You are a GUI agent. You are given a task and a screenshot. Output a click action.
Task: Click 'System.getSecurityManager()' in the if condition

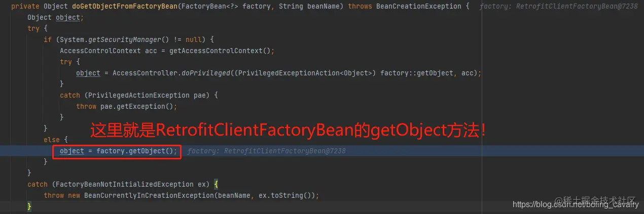[x=114, y=39]
